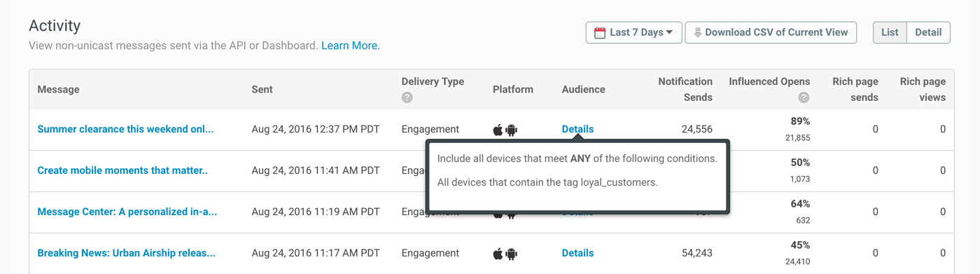Viewport: 980px width, 274px height.
Task: Click the Delivery Type column header
Action: click(x=433, y=81)
